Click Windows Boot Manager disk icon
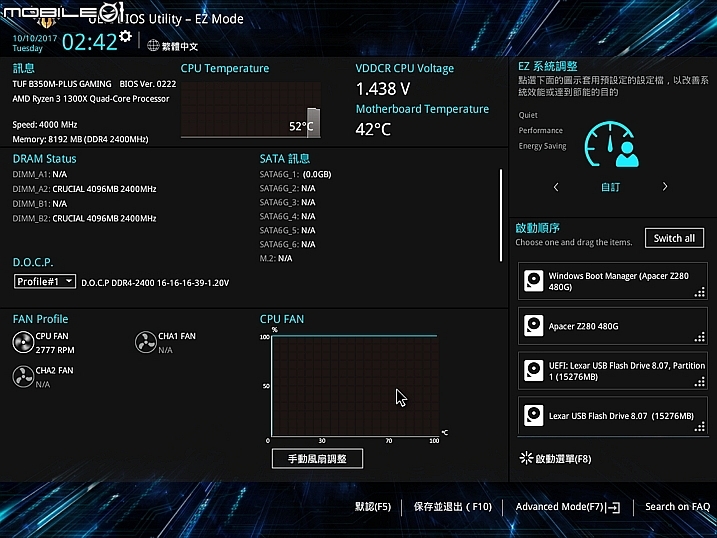This screenshot has height=538, width=717. click(534, 281)
